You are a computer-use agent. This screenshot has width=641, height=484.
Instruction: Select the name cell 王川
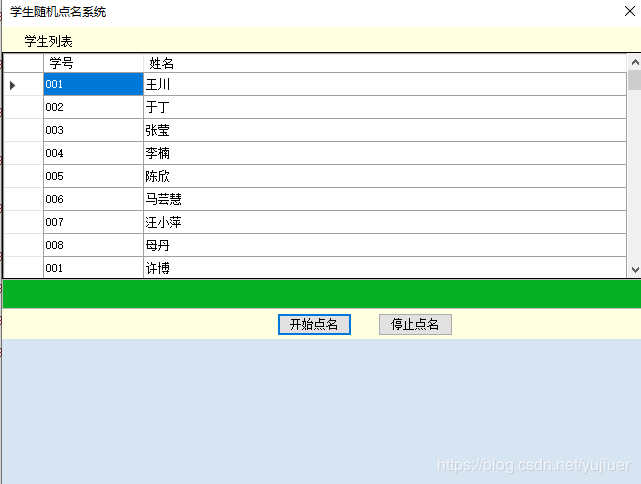click(x=385, y=85)
